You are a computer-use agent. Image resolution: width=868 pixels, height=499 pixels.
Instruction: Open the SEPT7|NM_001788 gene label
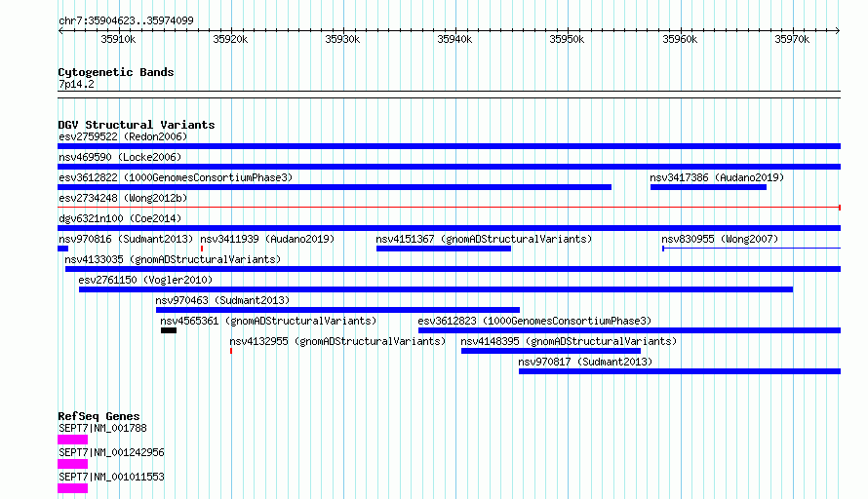pyautogui.click(x=103, y=428)
